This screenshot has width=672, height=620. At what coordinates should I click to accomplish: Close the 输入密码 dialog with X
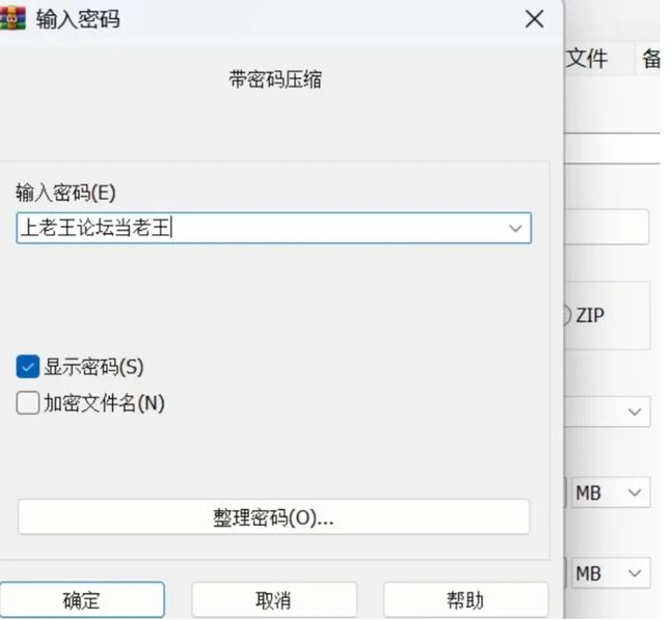(x=534, y=20)
